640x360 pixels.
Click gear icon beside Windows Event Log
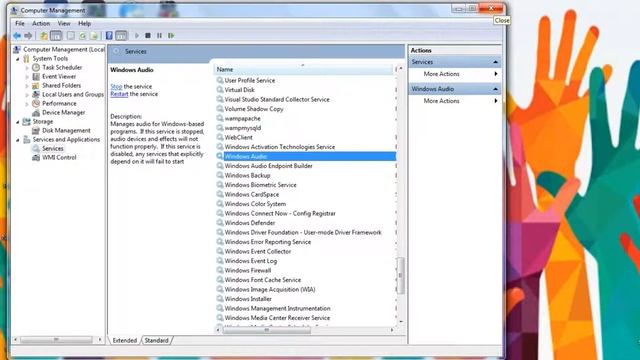pyautogui.click(x=220, y=260)
